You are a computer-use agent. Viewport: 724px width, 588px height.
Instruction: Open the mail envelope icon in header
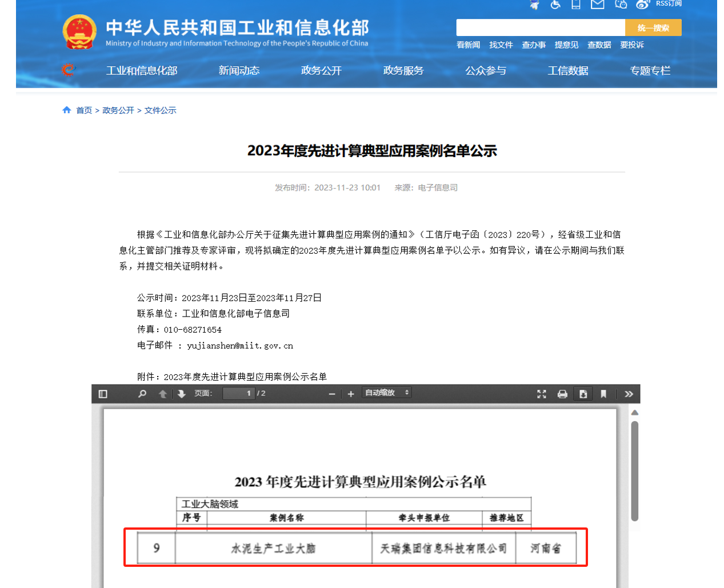click(597, 5)
